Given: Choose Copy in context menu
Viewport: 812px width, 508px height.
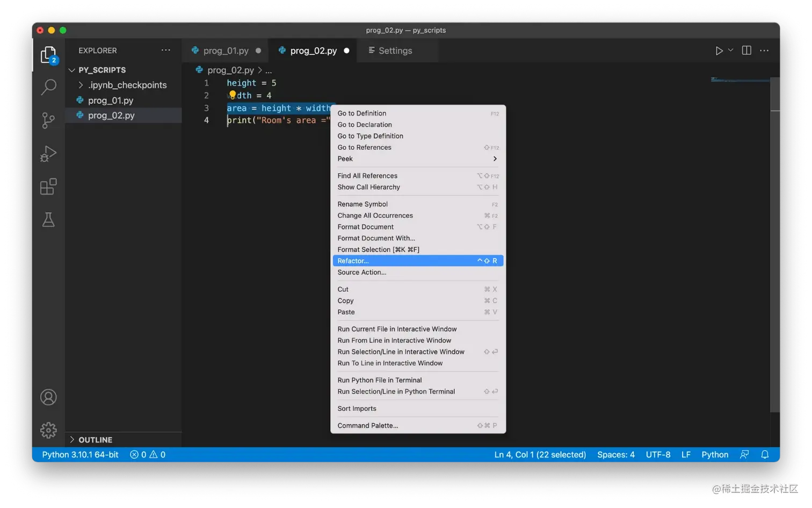Looking at the screenshot, I should click(418, 300).
